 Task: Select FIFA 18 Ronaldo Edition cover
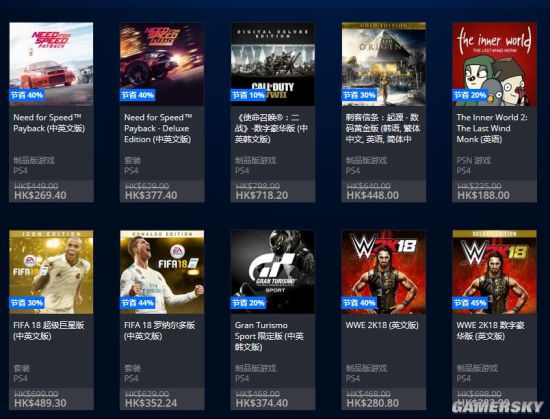pos(162,272)
